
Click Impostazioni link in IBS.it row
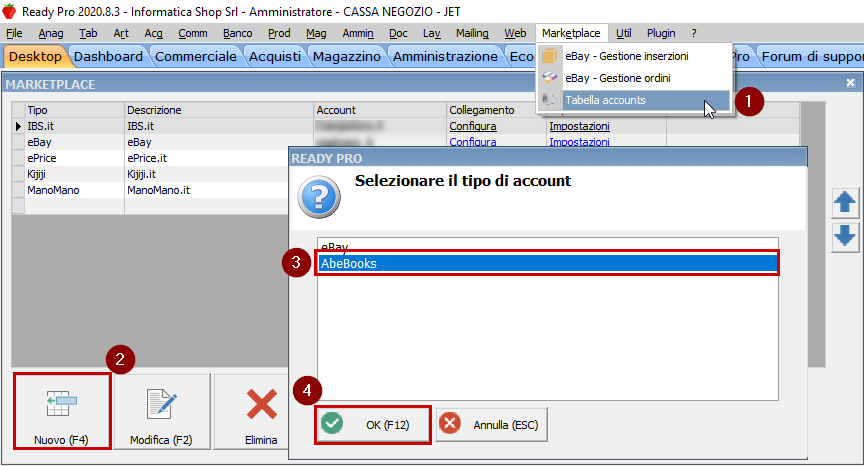tap(579, 126)
